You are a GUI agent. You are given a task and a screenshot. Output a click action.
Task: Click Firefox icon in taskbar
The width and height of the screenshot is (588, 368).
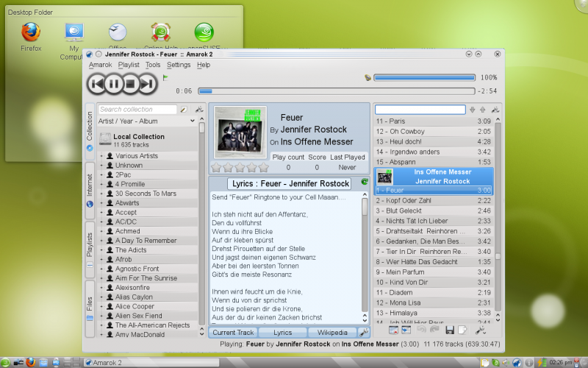pyautogui.click(x=31, y=362)
